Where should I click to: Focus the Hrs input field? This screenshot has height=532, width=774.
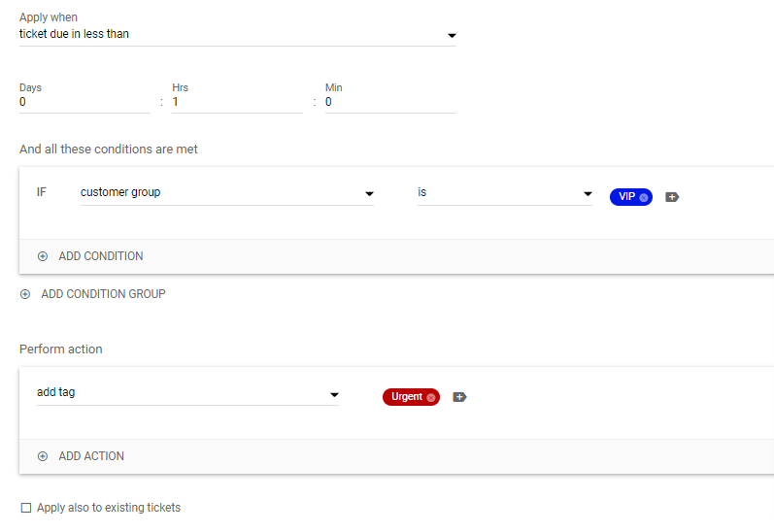(237, 102)
